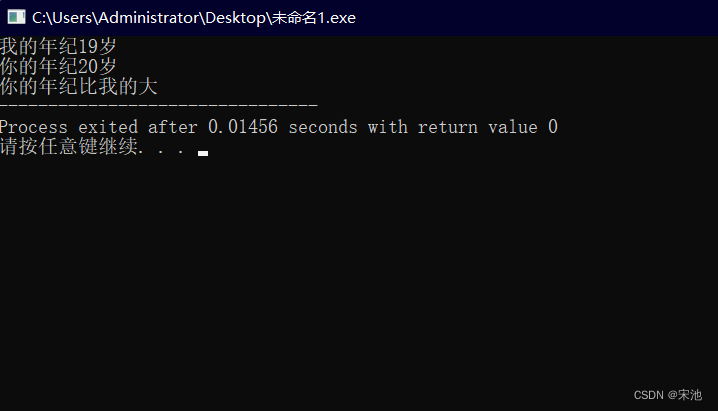Screen dimensions: 718x411
Task: Click the 'Process exited after' text
Action: click(98, 127)
